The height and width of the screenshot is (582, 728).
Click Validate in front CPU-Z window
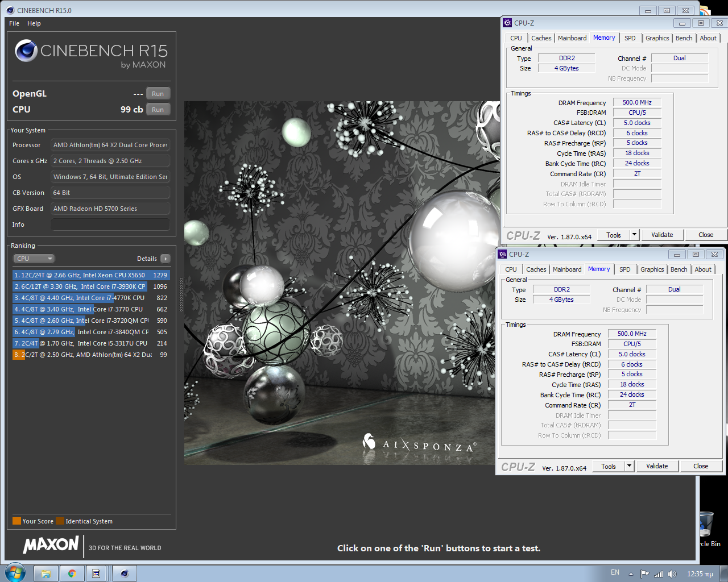(x=657, y=466)
